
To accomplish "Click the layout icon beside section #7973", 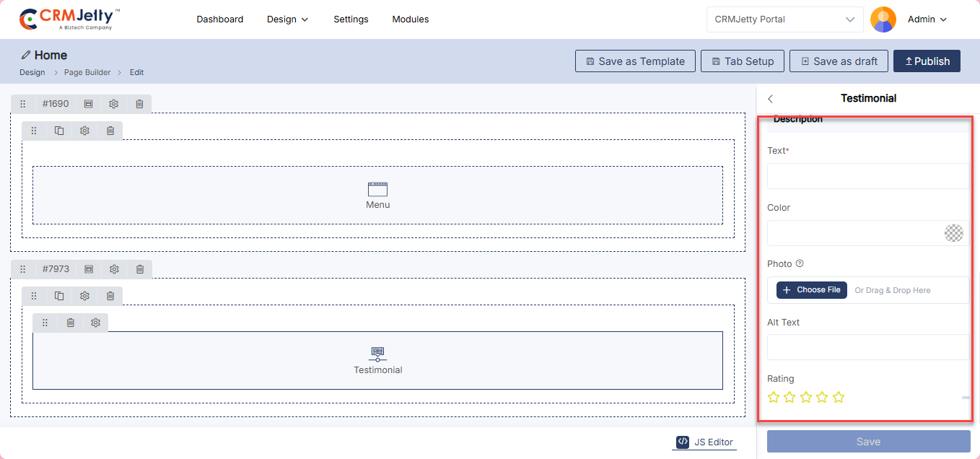I will (88, 269).
